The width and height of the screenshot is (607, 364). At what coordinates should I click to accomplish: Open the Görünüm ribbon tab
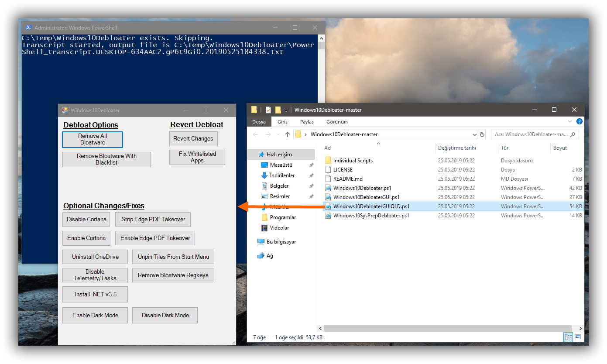point(337,122)
